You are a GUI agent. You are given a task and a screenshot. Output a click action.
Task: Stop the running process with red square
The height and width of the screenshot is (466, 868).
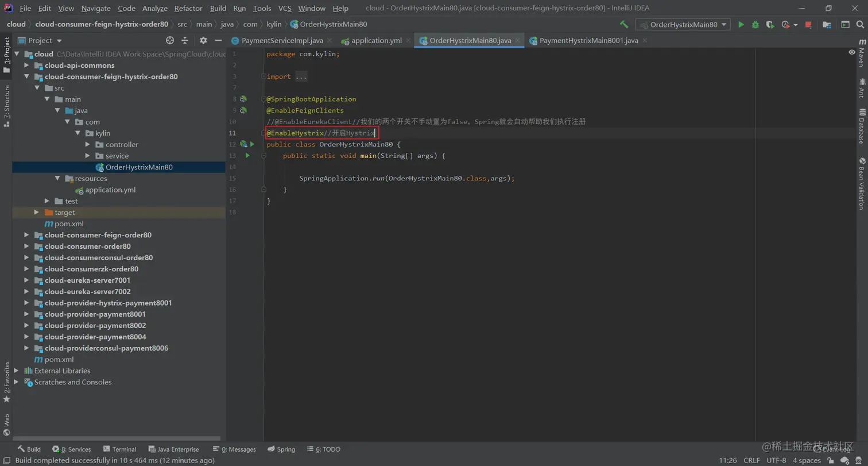808,25
